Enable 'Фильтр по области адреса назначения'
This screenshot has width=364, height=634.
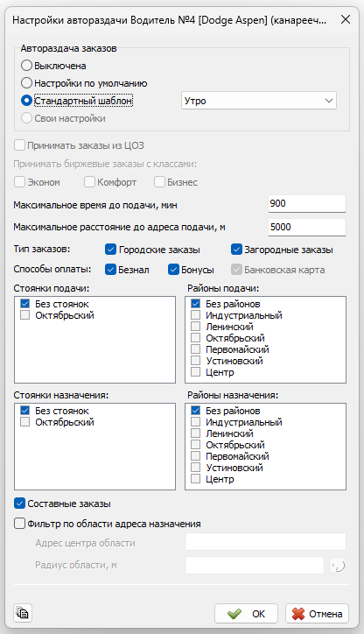19,524
